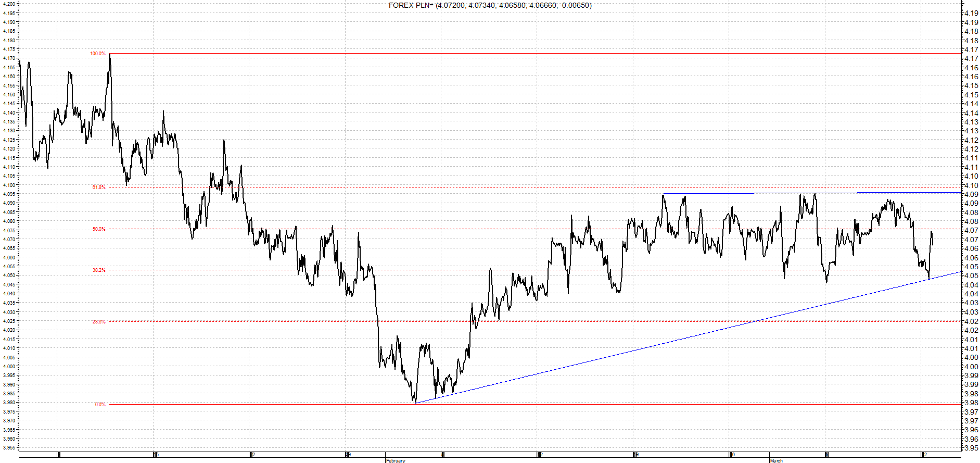The height and width of the screenshot is (463, 980).
Task: Select the red 0.0% retracement baseline
Action: [x=535, y=404]
